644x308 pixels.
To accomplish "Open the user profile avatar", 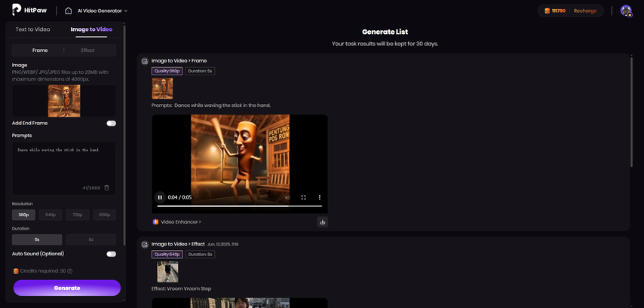I will [626, 11].
